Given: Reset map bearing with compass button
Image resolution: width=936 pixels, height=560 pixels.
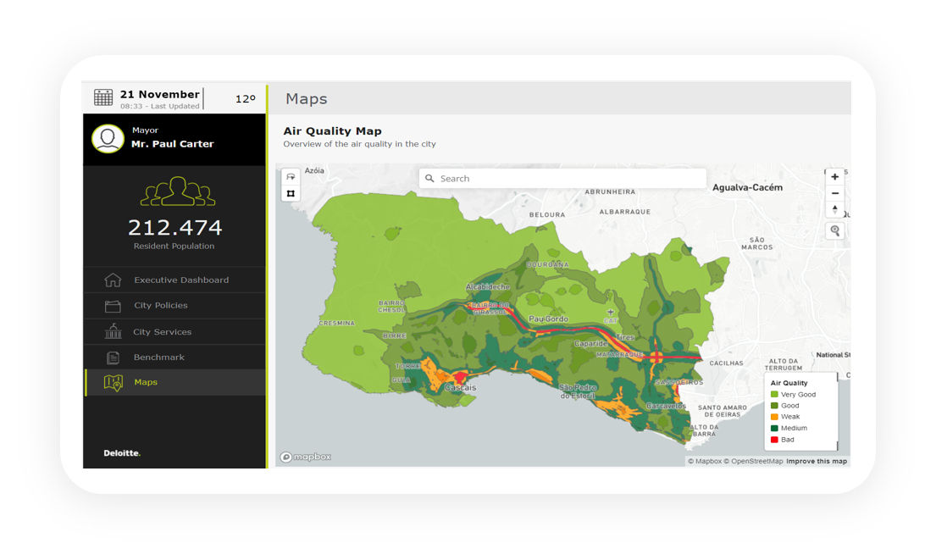Looking at the screenshot, I should tap(835, 209).
